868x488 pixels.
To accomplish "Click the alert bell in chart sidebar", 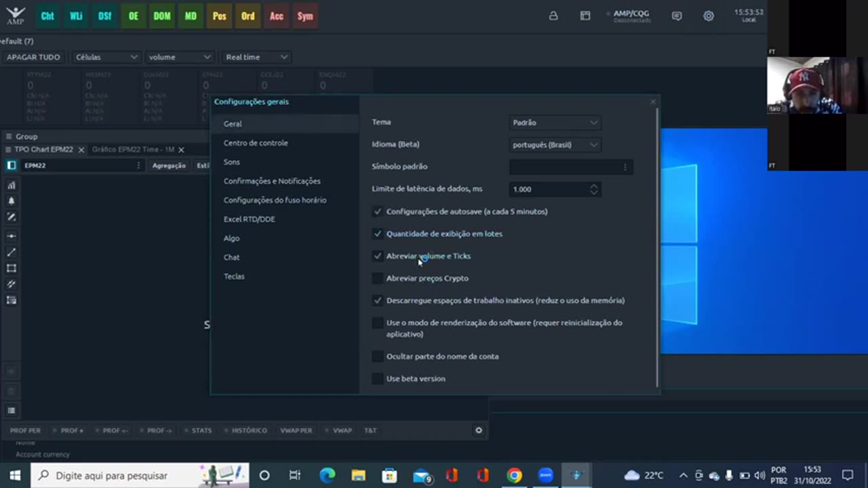I will point(12,201).
